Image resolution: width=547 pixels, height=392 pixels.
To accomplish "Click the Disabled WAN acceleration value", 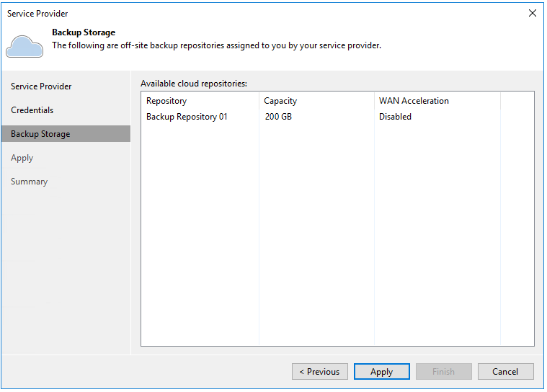I will [395, 117].
